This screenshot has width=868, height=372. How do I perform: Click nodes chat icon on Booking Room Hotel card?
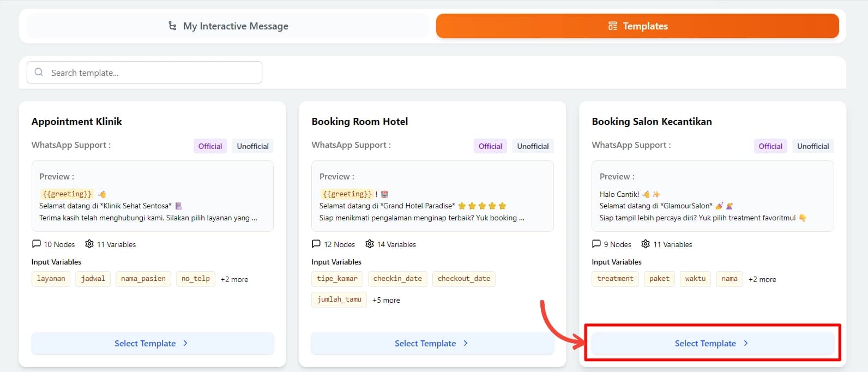click(316, 244)
